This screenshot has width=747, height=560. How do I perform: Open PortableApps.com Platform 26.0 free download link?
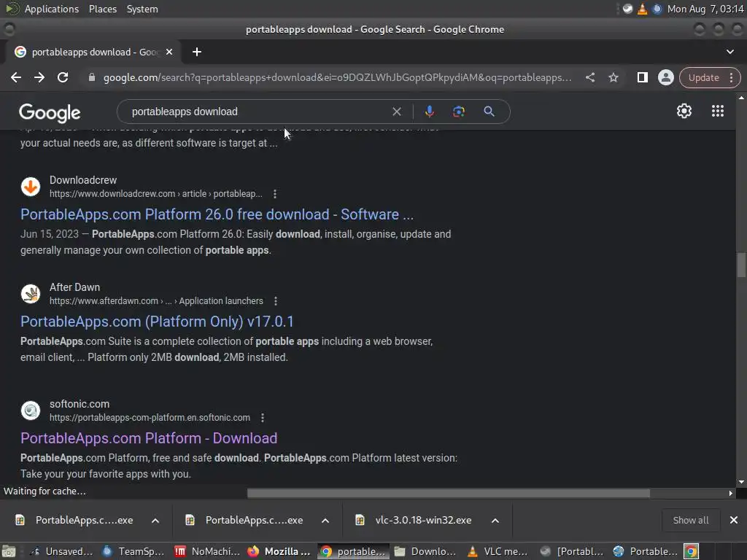pos(217,215)
